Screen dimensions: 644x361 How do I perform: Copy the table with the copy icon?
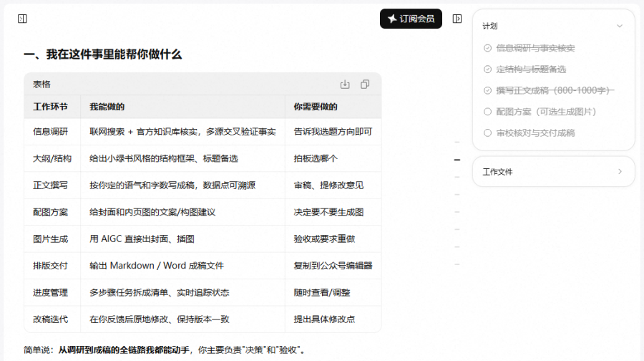pos(365,85)
